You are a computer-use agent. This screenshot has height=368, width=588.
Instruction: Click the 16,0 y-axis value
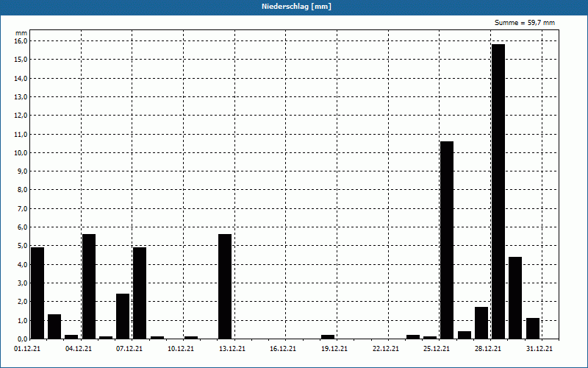point(21,41)
